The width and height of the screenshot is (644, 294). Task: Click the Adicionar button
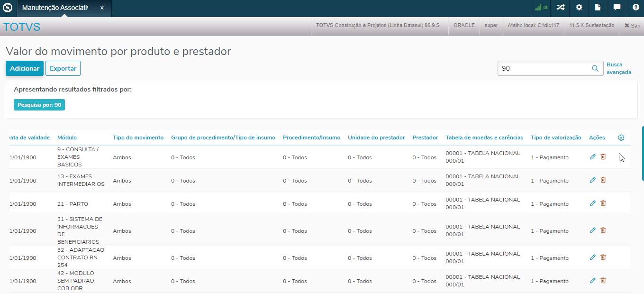(25, 68)
